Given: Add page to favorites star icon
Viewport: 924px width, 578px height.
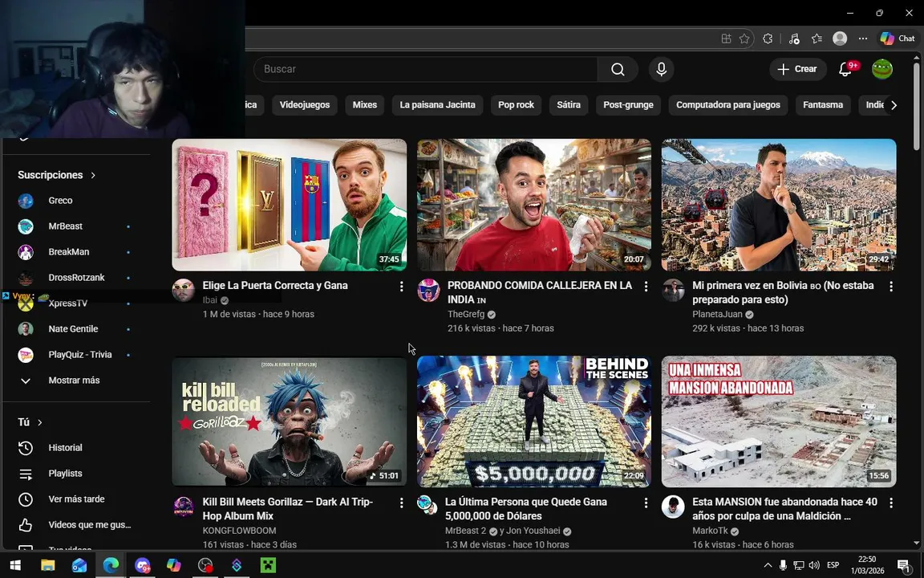Looking at the screenshot, I should 744,39.
